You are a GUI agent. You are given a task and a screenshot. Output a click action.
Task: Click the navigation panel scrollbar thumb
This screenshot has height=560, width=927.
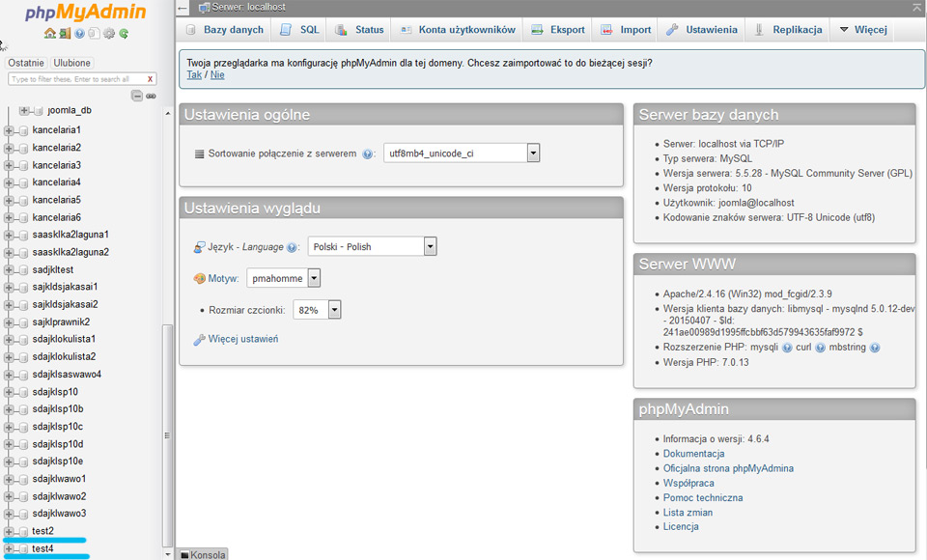click(167, 435)
